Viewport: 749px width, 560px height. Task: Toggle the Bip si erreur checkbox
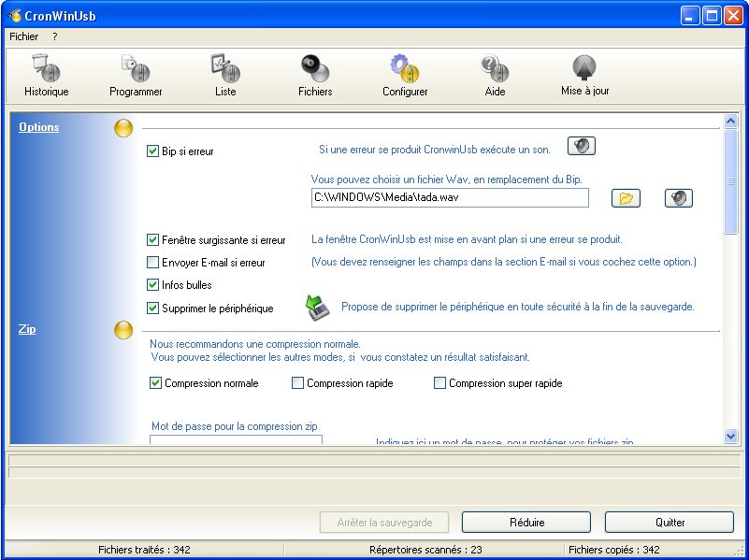click(x=152, y=151)
